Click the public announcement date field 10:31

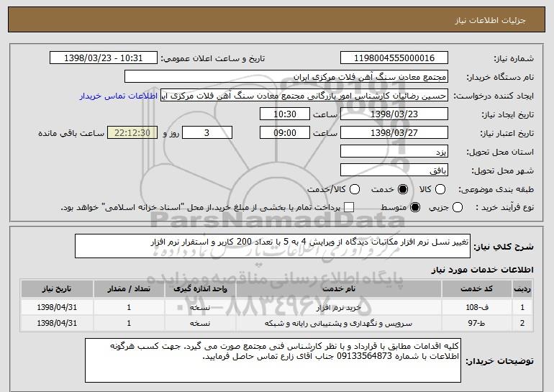point(103,58)
